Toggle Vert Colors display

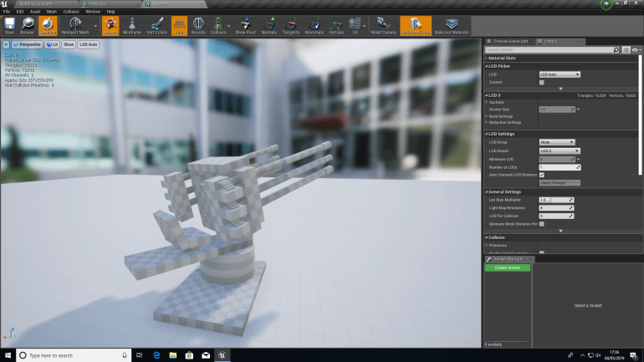(156, 26)
